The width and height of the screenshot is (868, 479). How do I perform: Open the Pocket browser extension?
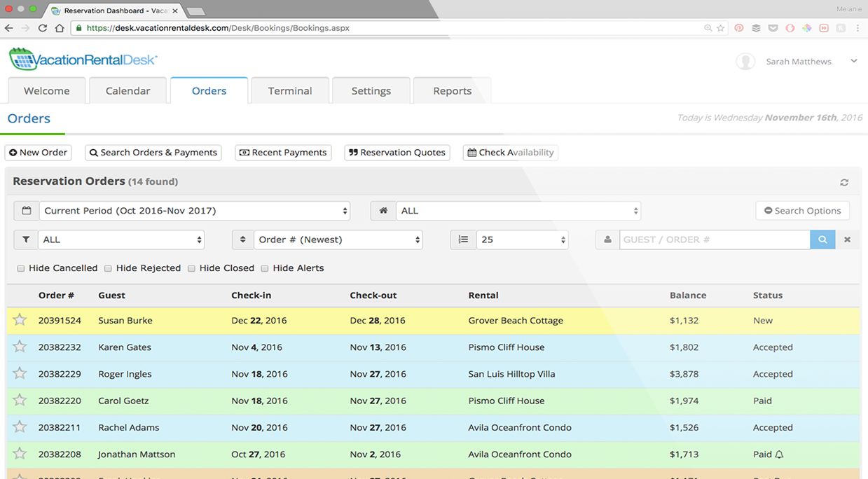(x=773, y=28)
